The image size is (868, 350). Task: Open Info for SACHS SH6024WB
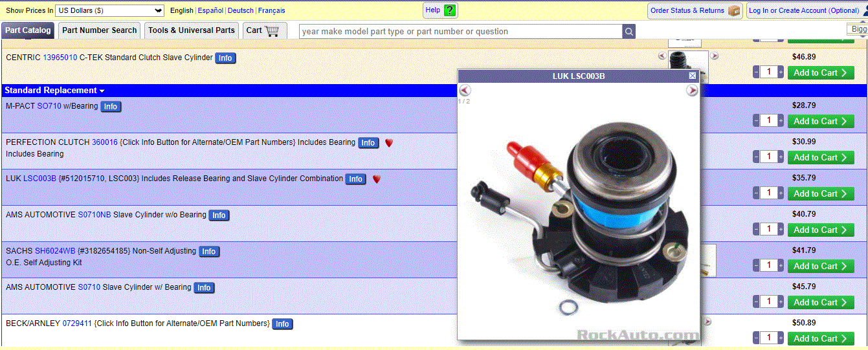pos(208,252)
